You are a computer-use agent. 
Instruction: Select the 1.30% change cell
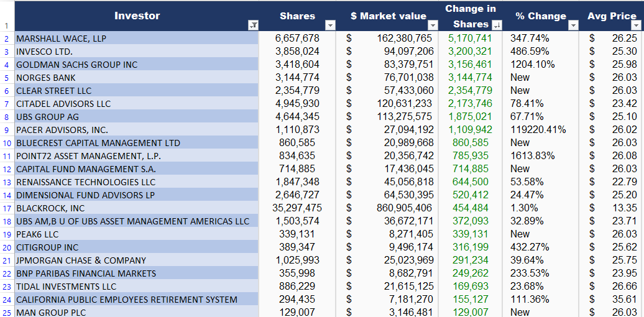(x=541, y=208)
